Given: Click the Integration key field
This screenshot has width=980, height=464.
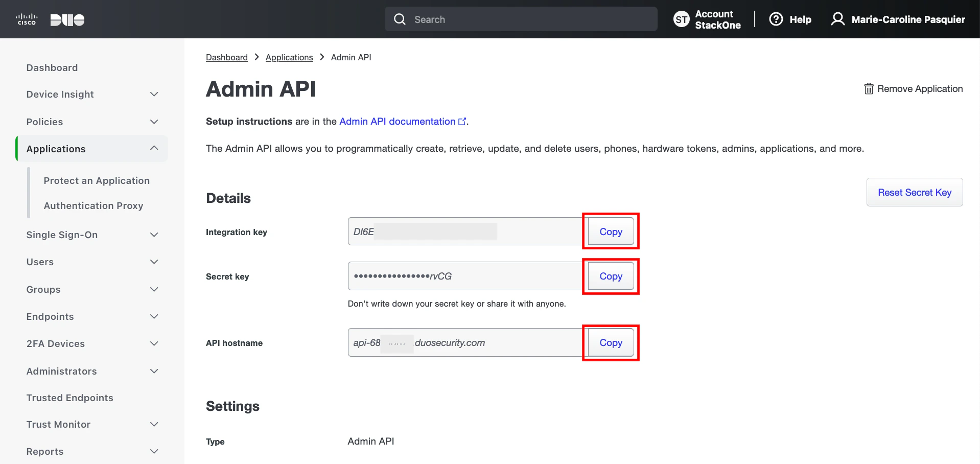Looking at the screenshot, I should click(465, 231).
